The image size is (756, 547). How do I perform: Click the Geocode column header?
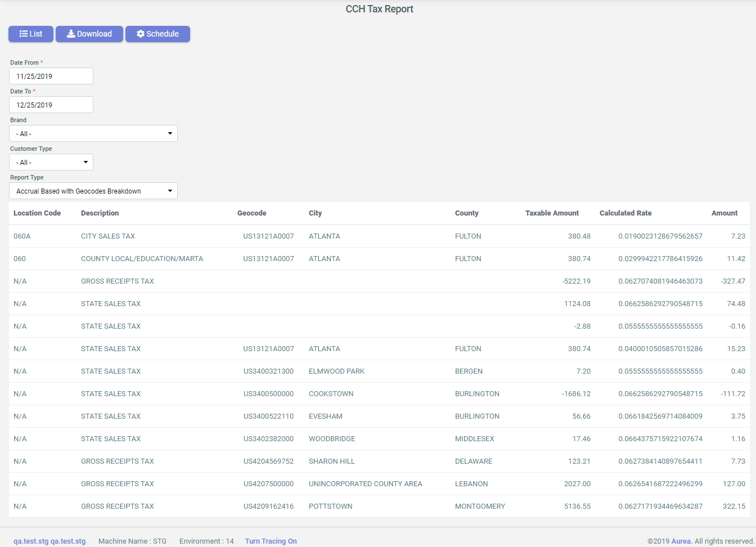tap(252, 213)
